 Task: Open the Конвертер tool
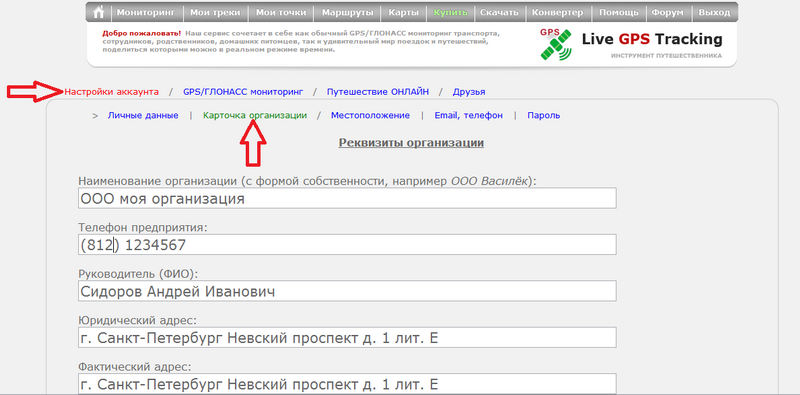558,12
